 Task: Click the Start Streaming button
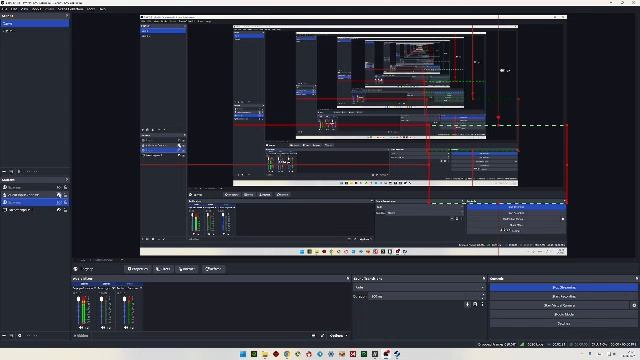tap(563, 287)
